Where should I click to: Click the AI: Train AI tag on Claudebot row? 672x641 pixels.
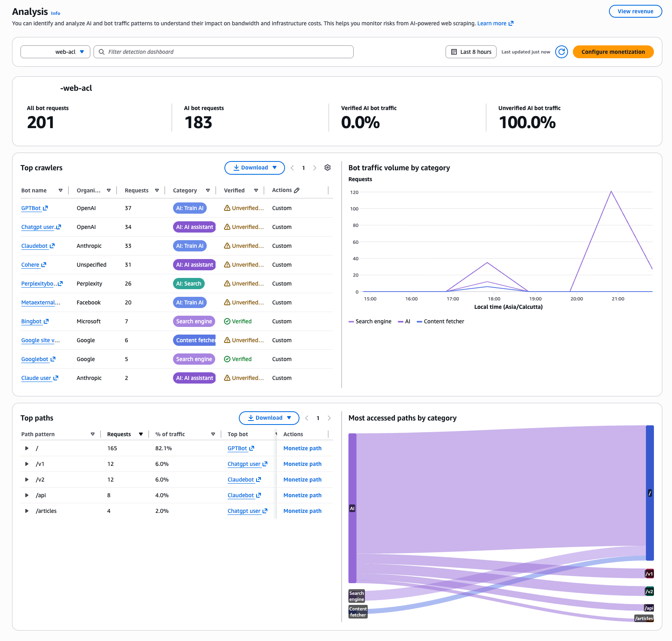point(190,246)
